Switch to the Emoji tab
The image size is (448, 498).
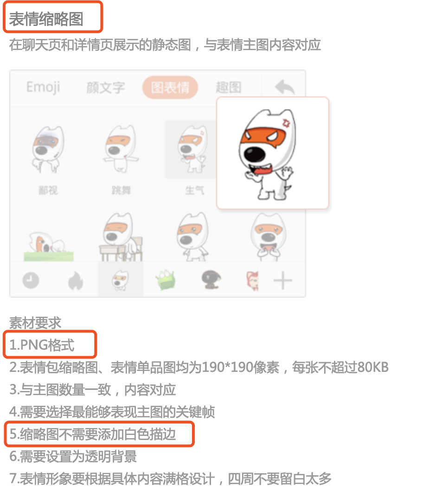pos(43,87)
